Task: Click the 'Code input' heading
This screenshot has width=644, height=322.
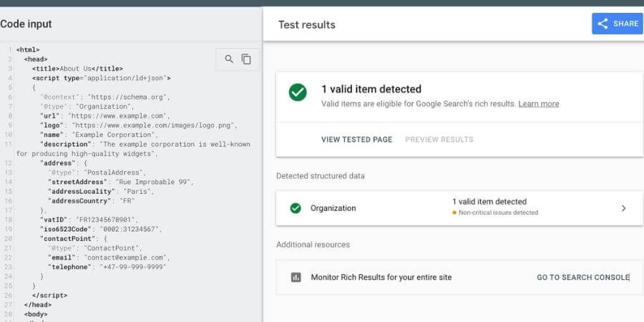Action: (x=26, y=24)
